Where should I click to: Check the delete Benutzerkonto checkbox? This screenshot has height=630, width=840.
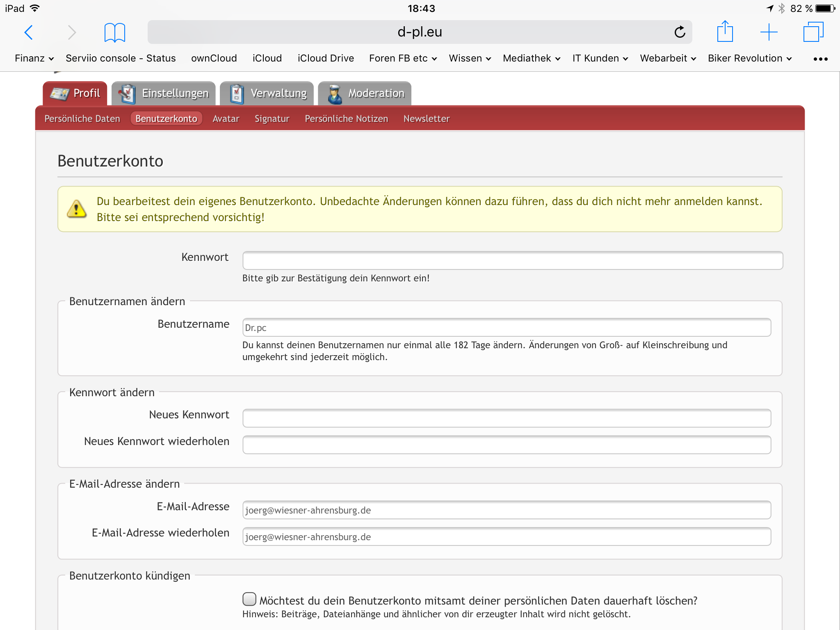click(x=249, y=599)
